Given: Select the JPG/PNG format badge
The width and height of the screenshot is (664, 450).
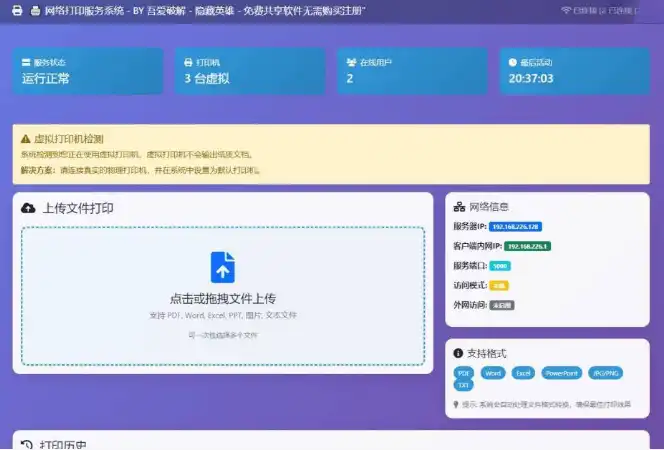Looking at the screenshot, I should tap(606, 373).
